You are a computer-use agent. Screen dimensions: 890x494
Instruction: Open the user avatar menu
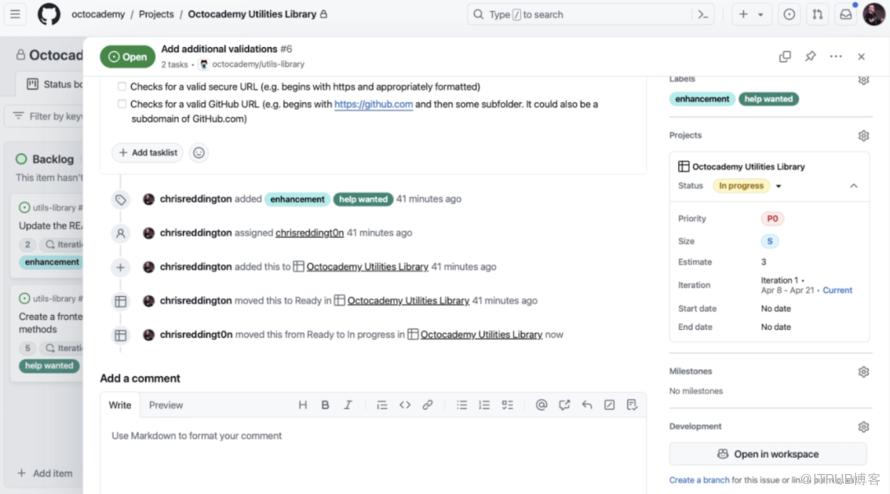coord(874,14)
